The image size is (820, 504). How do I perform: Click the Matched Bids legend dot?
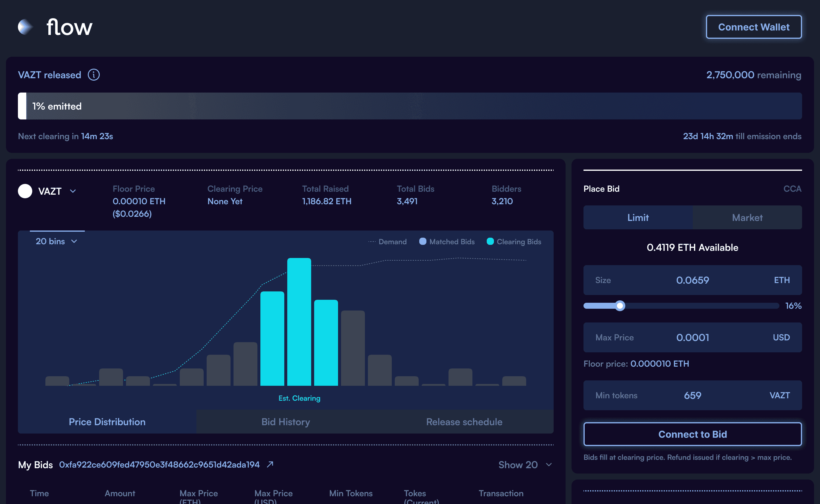click(423, 241)
